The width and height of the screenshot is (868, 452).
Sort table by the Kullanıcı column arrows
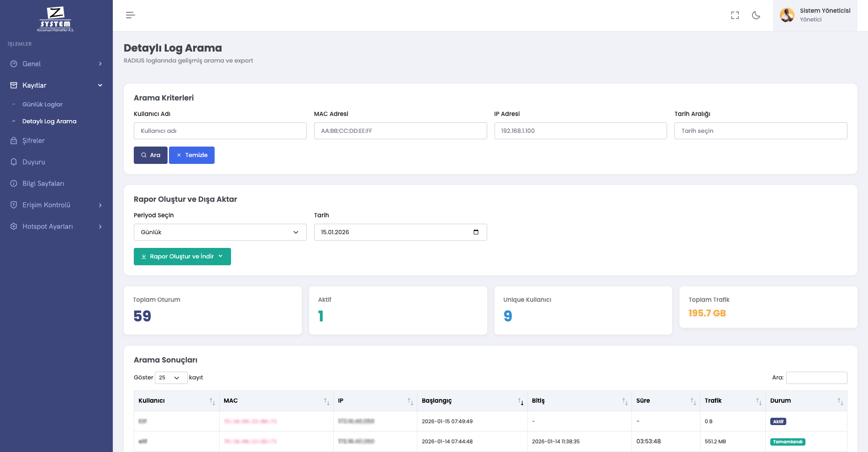coord(212,401)
